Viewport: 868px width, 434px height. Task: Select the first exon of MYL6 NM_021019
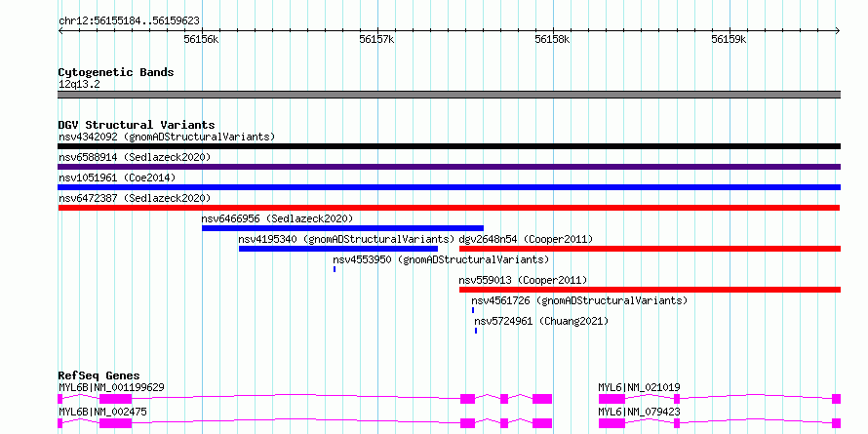click(612, 399)
